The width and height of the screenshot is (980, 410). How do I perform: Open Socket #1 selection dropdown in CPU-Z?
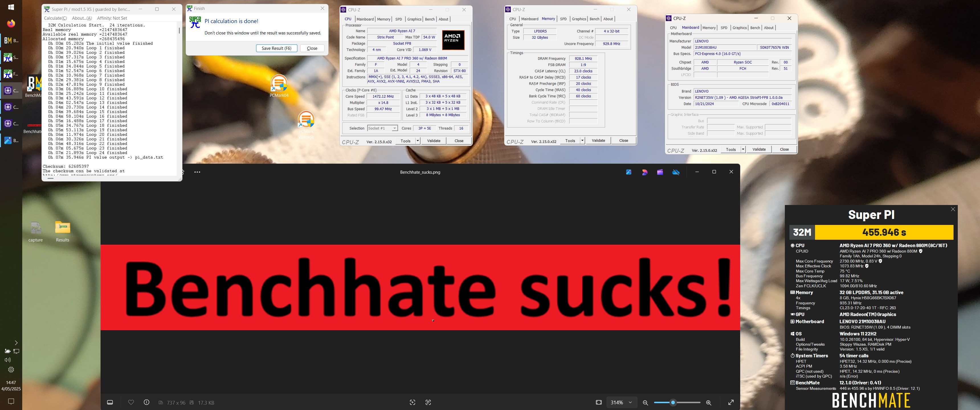point(382,128)
